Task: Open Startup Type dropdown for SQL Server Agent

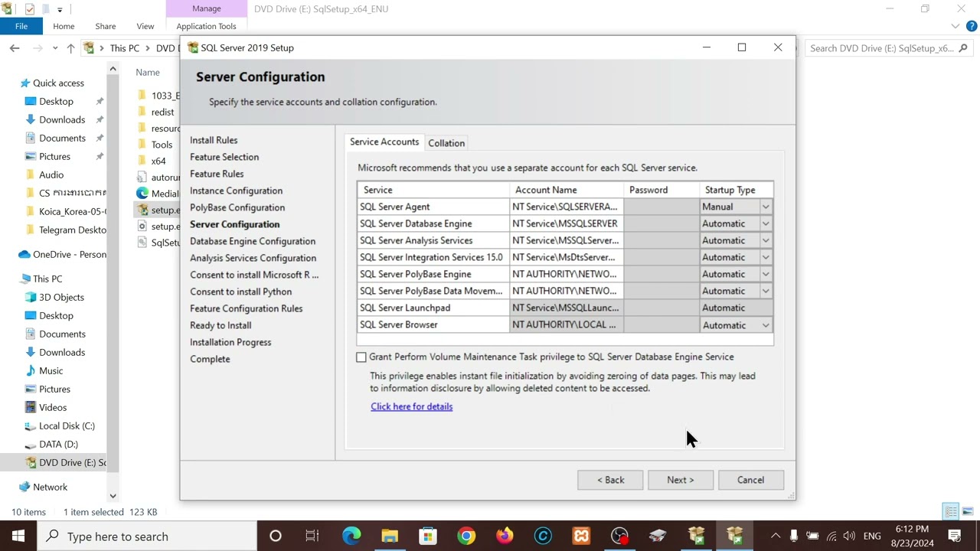Action: (766, 207)
